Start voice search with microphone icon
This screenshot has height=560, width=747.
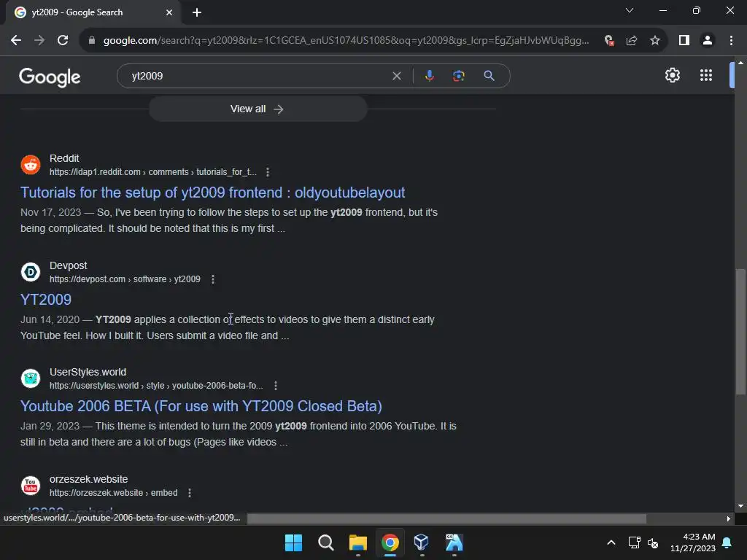429,76
